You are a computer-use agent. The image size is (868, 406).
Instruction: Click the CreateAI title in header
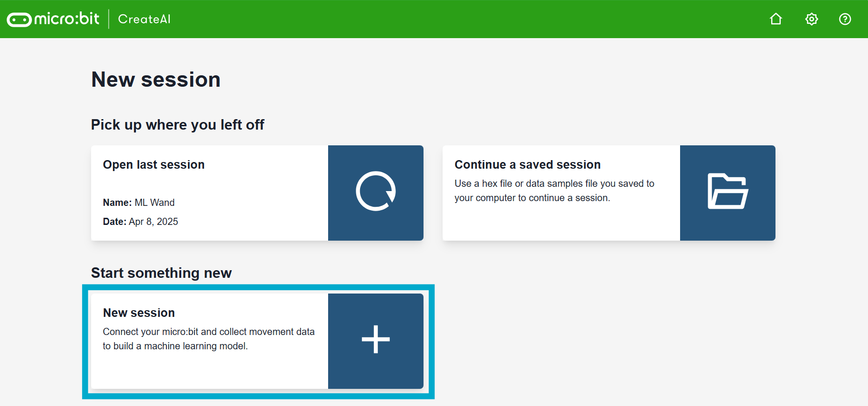pyautogui.click(x=144, y=19)
